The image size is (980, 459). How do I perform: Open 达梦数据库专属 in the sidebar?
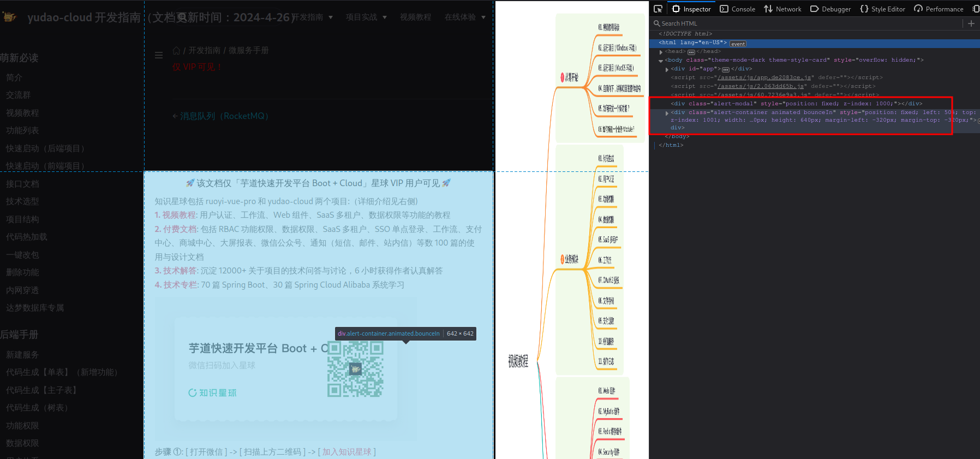pos(35,308)
